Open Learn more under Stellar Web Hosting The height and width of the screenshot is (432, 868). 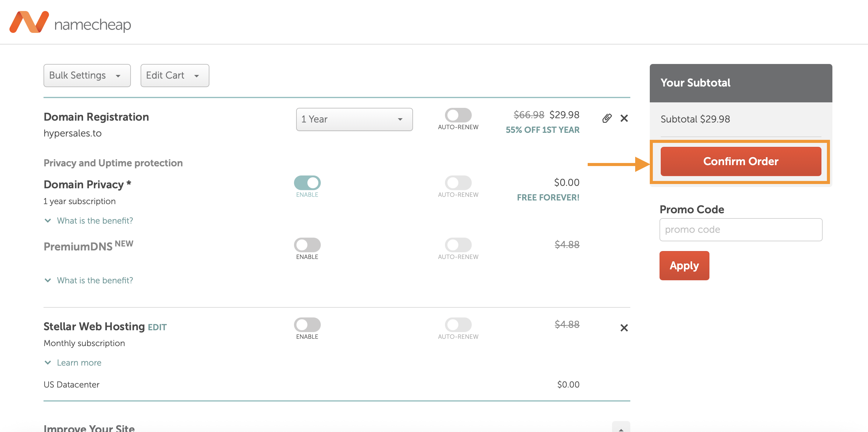point(79,363)
